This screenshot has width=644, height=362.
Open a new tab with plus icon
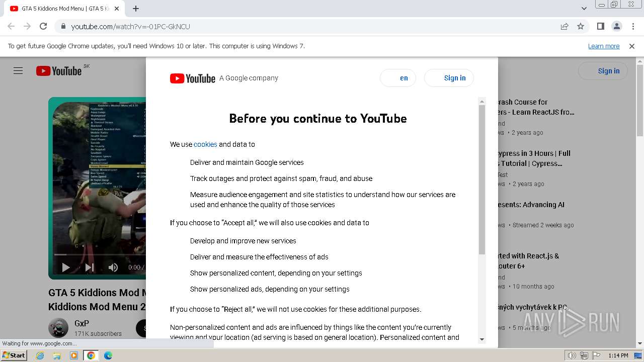[x=136, y=9]
